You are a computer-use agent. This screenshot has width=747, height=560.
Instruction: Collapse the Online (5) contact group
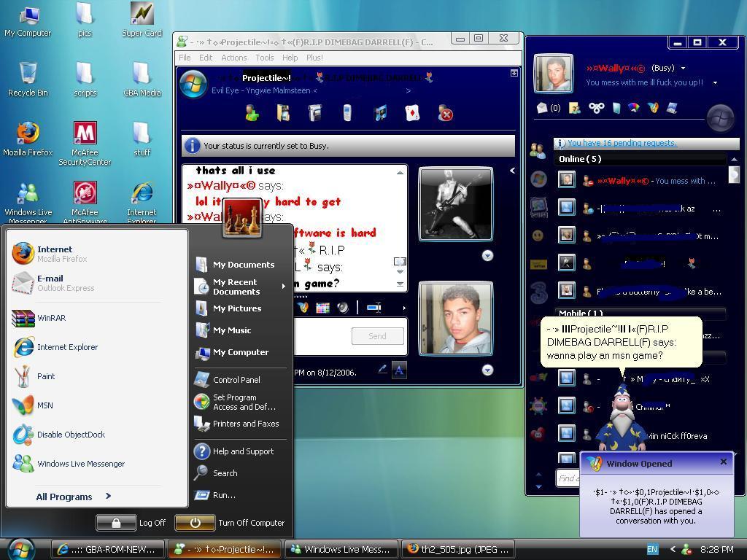click(579, 159)
